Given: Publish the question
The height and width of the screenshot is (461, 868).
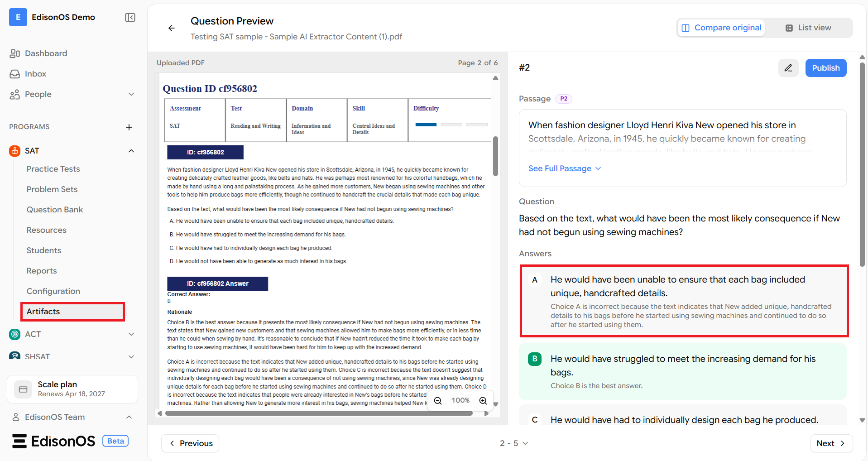Looking at the screenshot, I should pyautogui.click(x=826, y=68).
